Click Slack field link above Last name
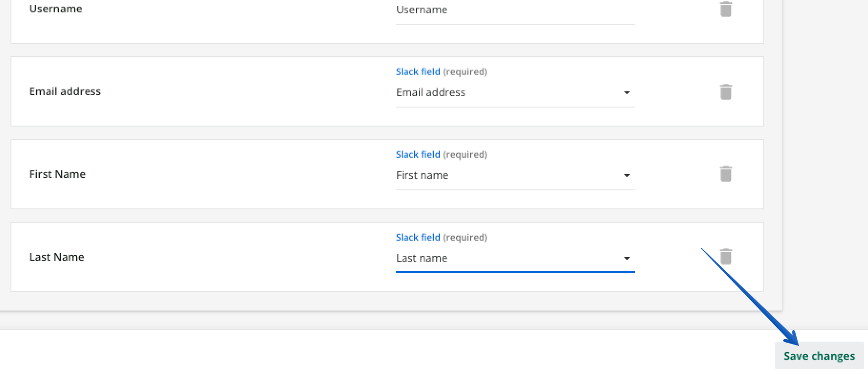 [417, 237]
